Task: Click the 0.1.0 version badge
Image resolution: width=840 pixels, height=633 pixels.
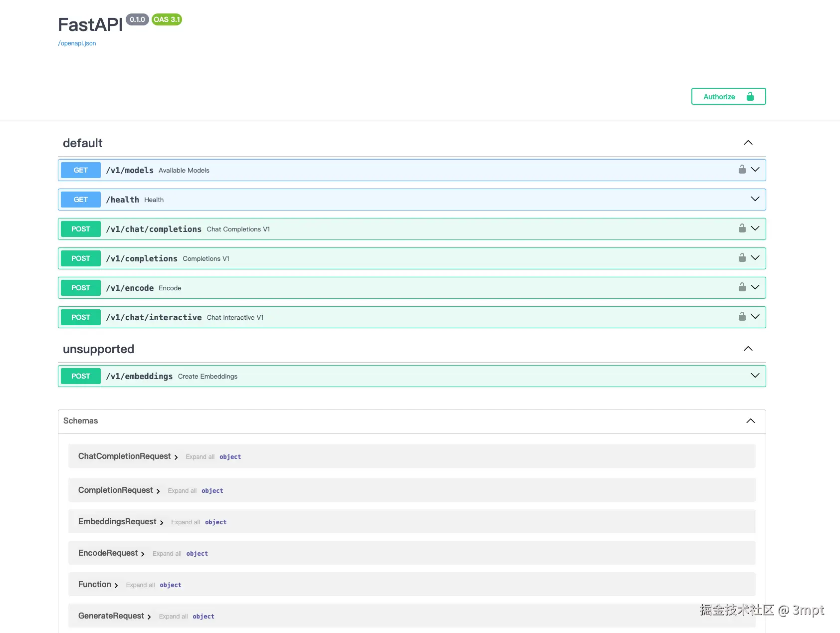Action: [x=137, y=19]
